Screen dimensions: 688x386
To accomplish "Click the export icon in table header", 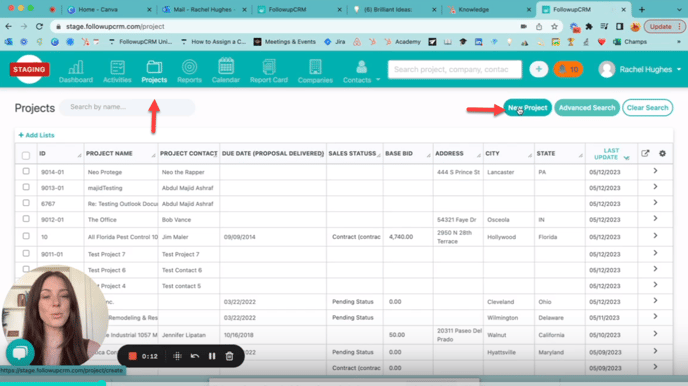I will [x=645, y=153].
